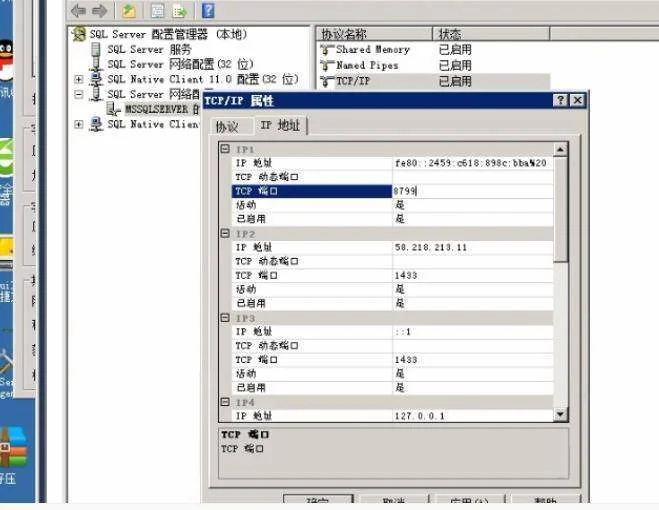Select the Shared Memory protocol icon
The image size is (659, 510).
[x=326, y=49]
